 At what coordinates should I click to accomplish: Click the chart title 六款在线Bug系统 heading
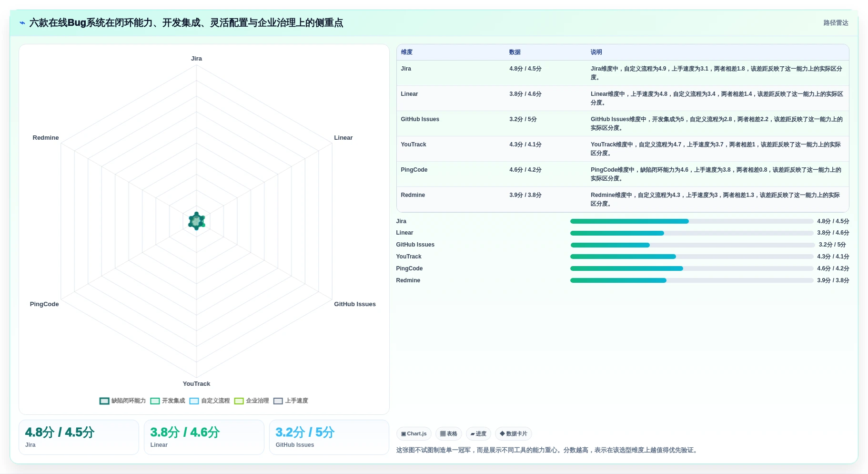point(186,23)
